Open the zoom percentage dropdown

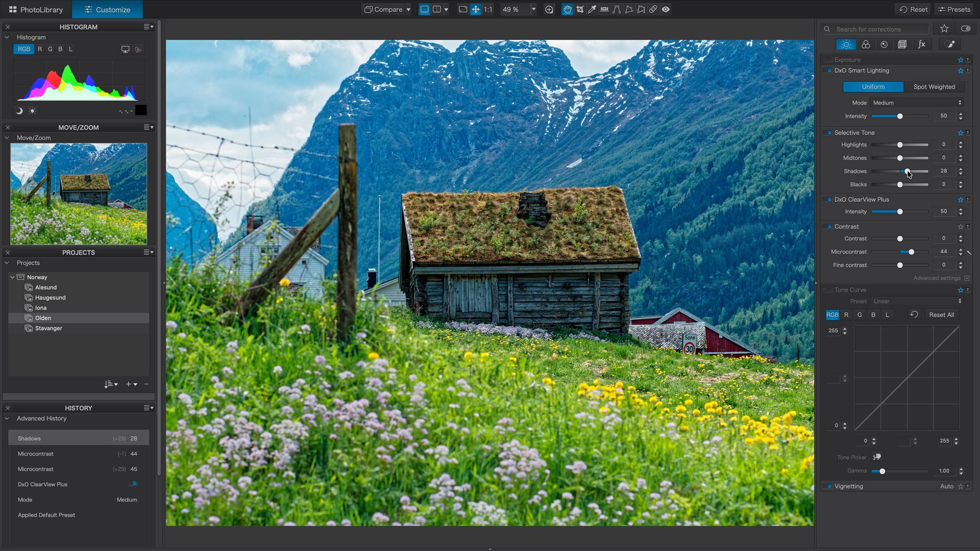tap(533, 9)
